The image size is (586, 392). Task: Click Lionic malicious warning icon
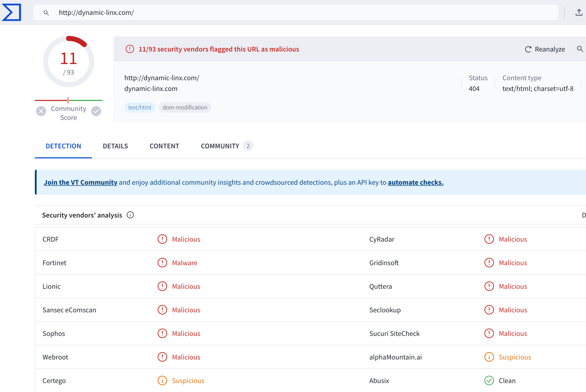162,286
